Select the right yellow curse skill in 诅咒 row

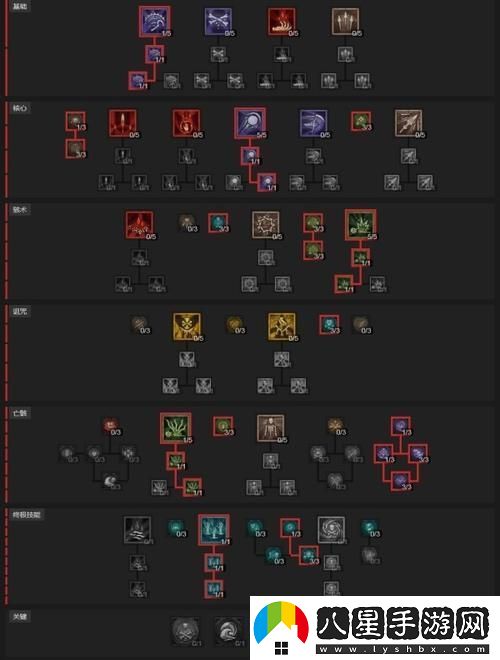(282, 326)
